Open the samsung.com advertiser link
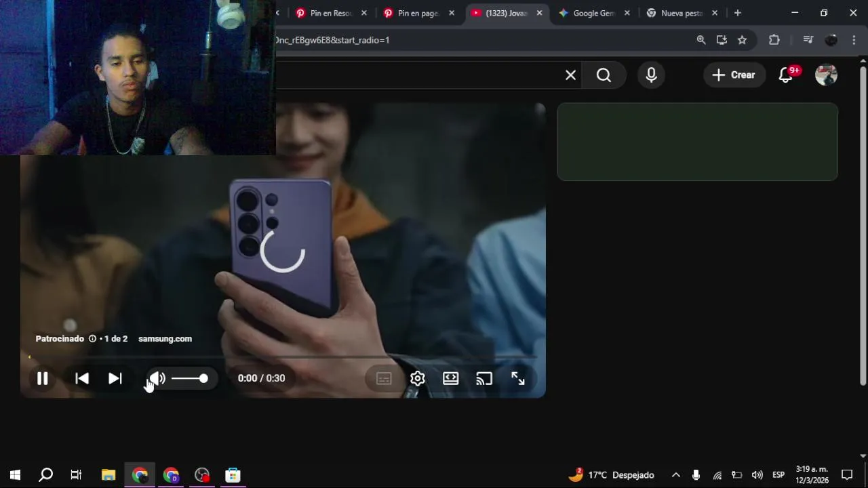 [165, 339]
